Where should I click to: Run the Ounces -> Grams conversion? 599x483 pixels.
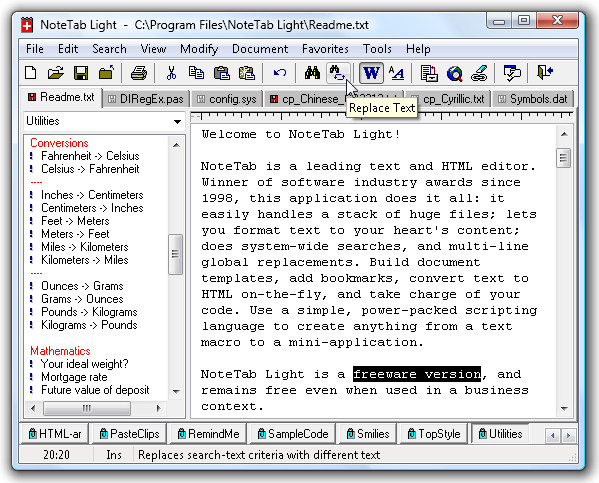tap(82, 286)
